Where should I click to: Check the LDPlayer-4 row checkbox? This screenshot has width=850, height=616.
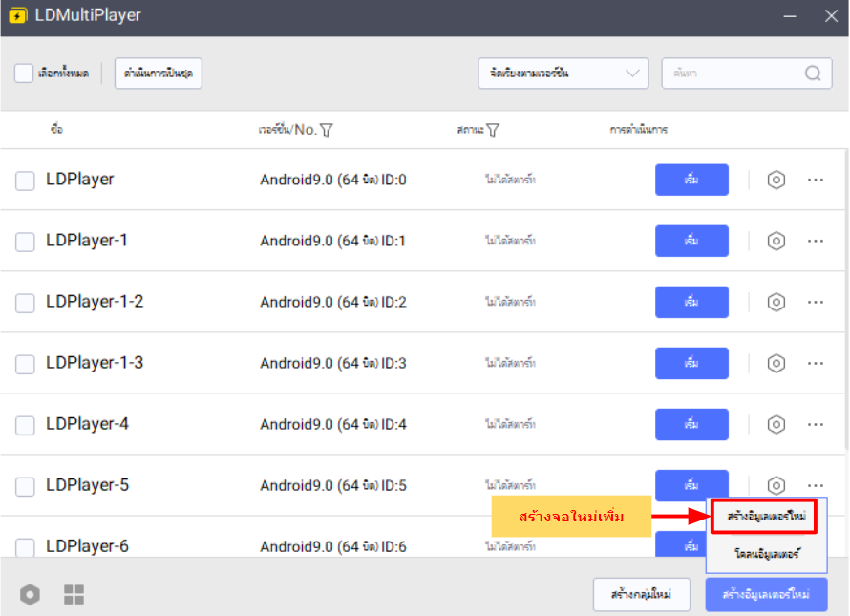pyautogui.click(x=25, y=426)
